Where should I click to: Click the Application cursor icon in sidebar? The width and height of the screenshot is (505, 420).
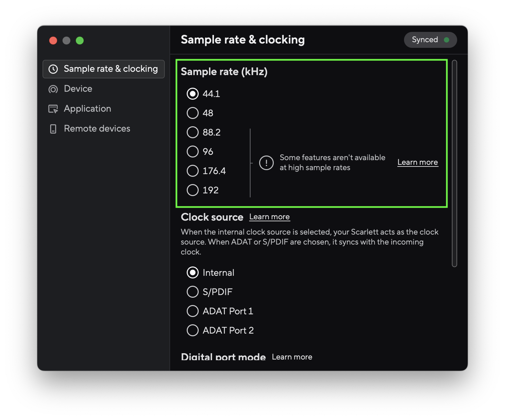[53, 109]
